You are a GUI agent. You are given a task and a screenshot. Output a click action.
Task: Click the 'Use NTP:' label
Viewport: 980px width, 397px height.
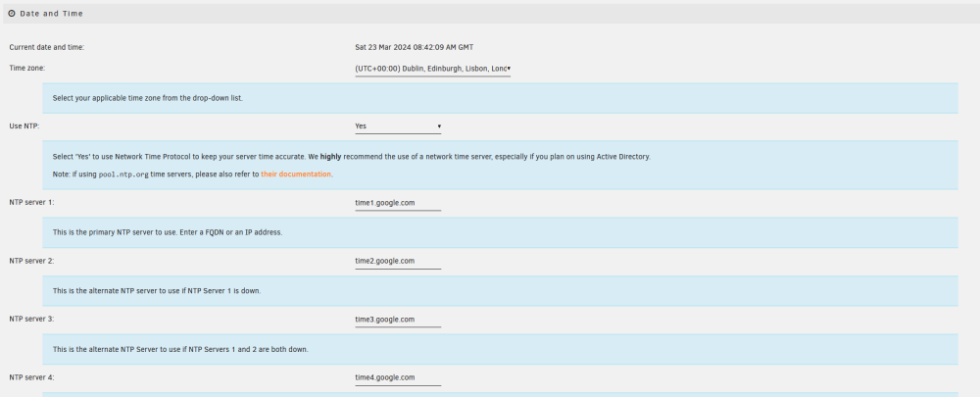24,125
